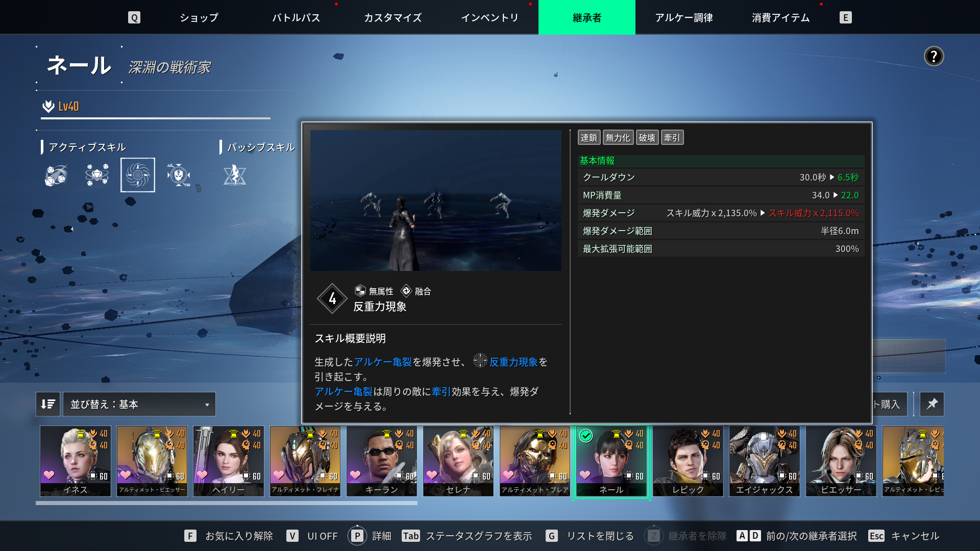Click the descendant list horizontal scrollbar
The height and width of the screenshot is (551, 980).
[227, 503]
